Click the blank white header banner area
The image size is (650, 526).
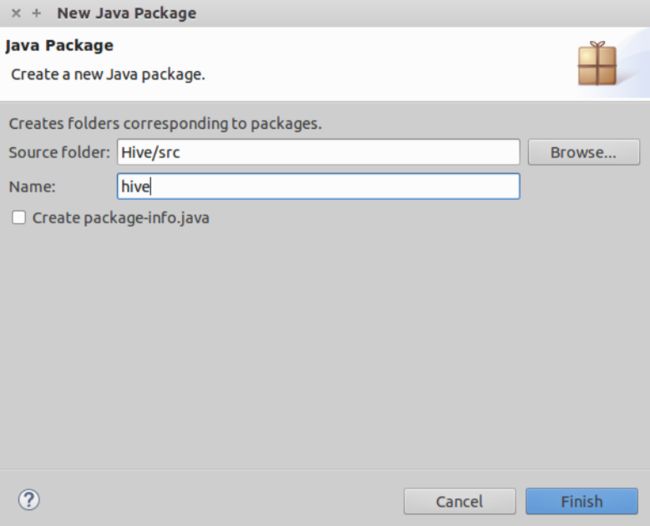tap(373, 62)
